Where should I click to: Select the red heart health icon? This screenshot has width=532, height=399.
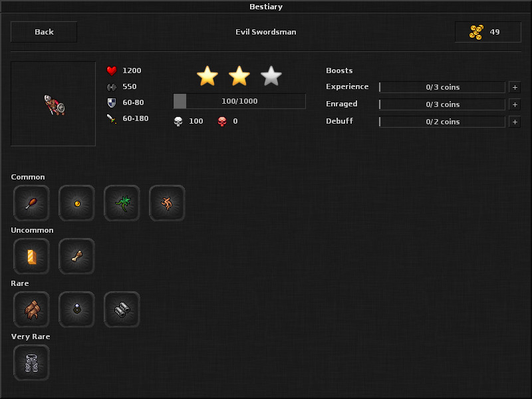click(x=112, y=70)
